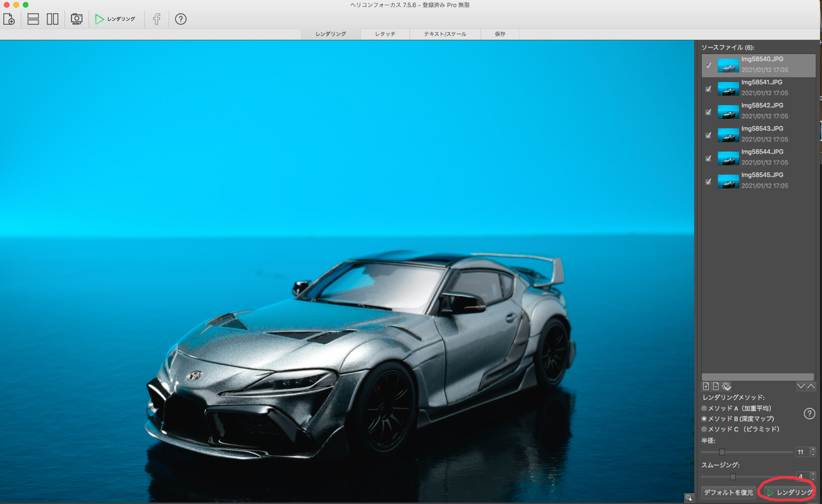822x504 pixels.
Task: Click the add new files toolbar icon
Action: pos(9,19)
